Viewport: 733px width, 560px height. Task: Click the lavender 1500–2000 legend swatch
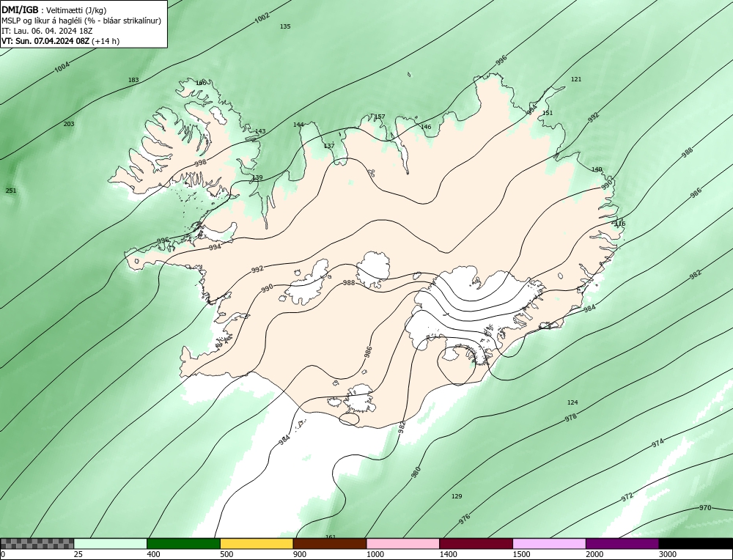[x=549, y=544]
